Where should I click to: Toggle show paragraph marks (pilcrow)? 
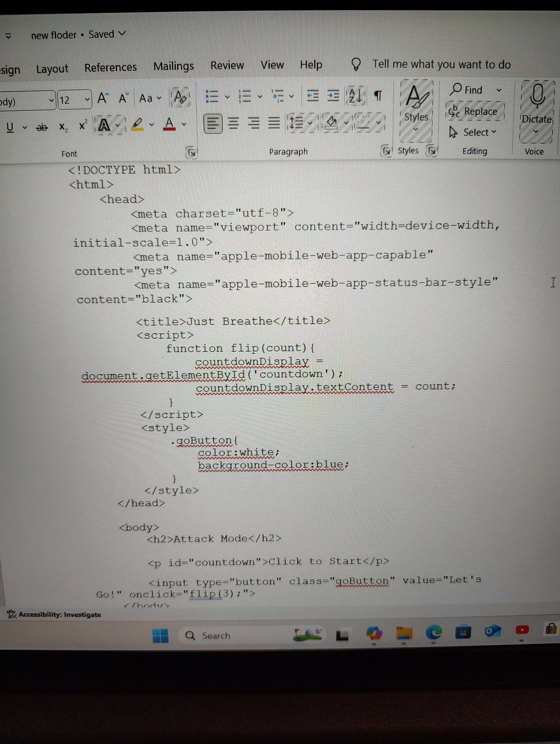tap(378, 96)
